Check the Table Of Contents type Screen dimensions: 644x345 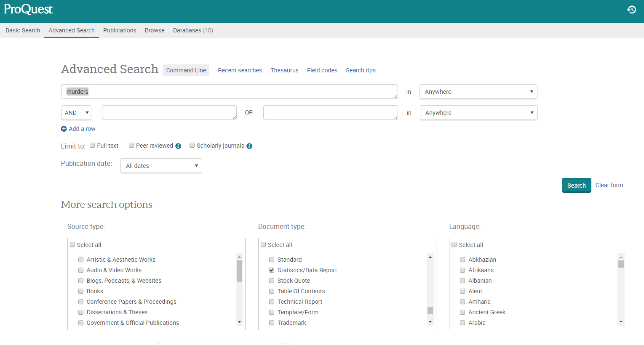(x=272, y=291)
